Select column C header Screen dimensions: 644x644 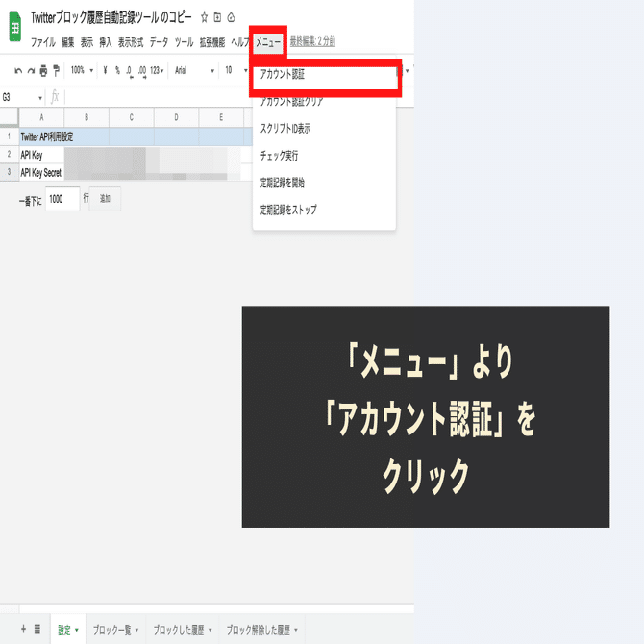click(132, 117)
